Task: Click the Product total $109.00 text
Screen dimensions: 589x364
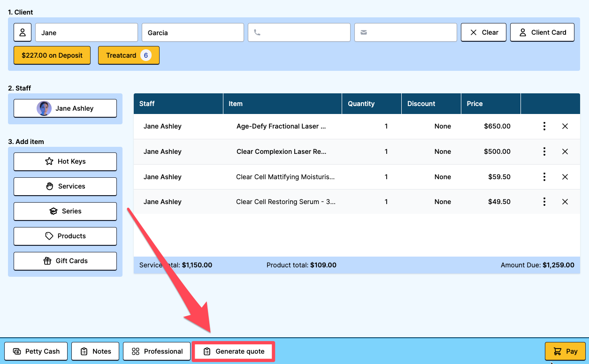Action: pyautogui.click(x=301, y=265)
